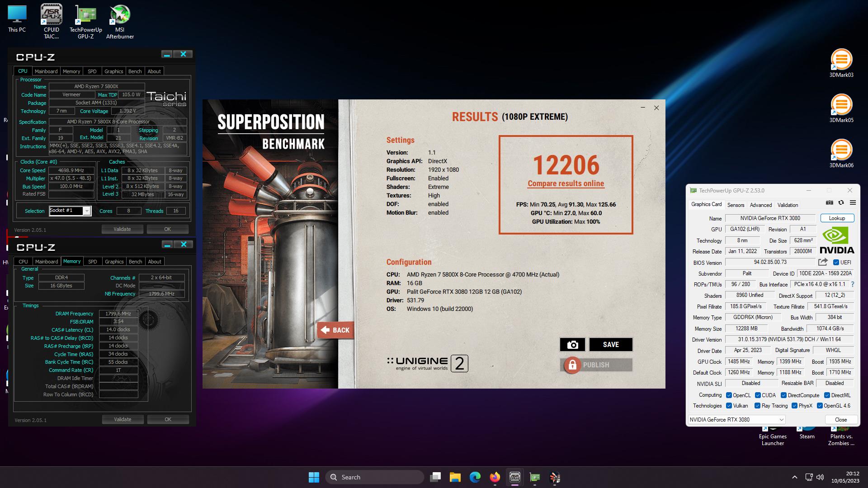The image size is (868, 488).
Task: Open Compare results online link
Action: pyautogui.click(x=566, y=183)
